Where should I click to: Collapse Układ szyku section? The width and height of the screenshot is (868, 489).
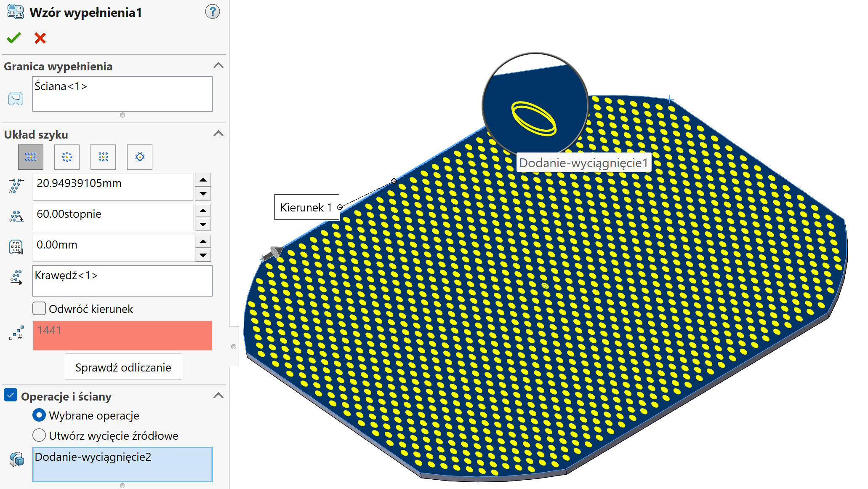[x=218, y=134]
